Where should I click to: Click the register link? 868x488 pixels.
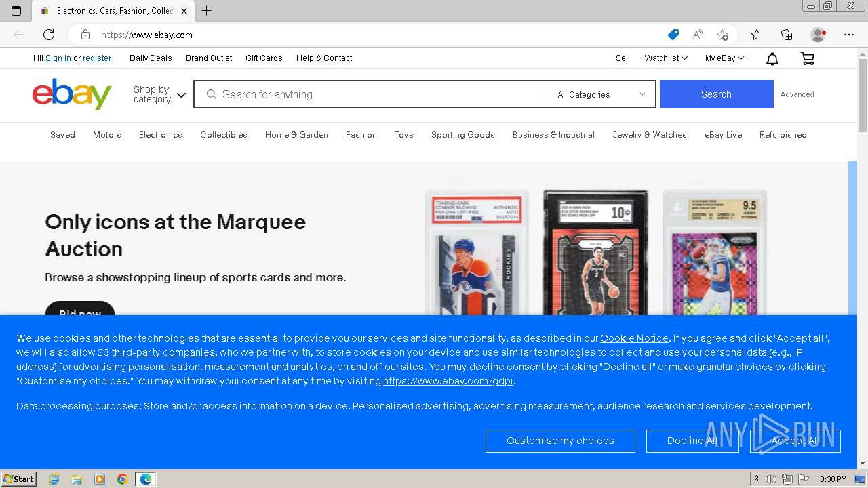tap(97, 58)
